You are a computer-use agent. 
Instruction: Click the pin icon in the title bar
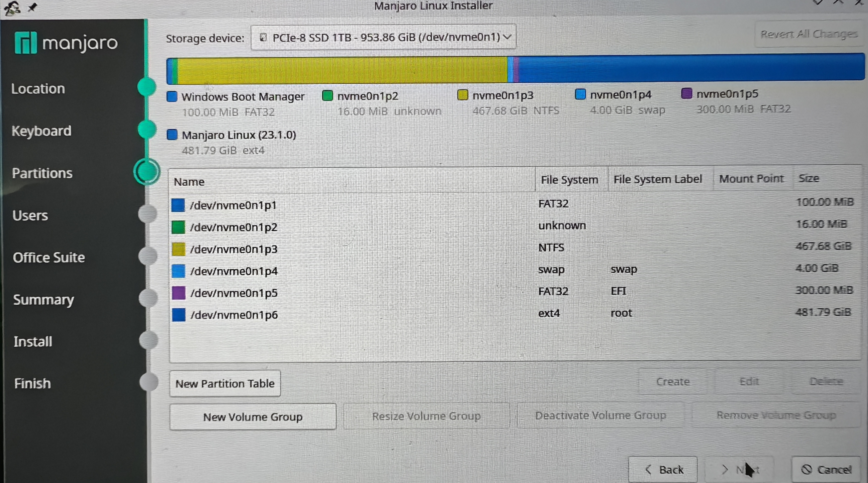coord(32,7)
